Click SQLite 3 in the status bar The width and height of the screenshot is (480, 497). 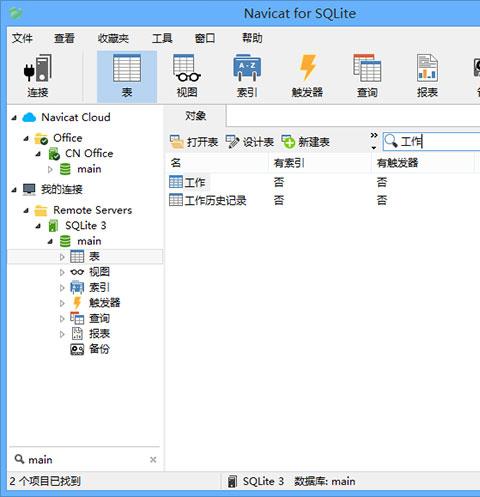[256, 481]
